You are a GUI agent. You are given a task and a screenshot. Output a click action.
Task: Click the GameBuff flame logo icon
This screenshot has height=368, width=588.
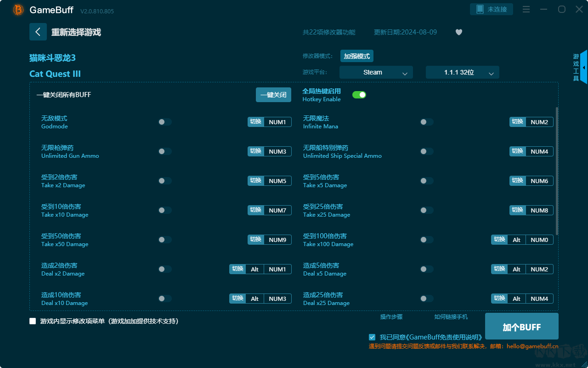18,10
